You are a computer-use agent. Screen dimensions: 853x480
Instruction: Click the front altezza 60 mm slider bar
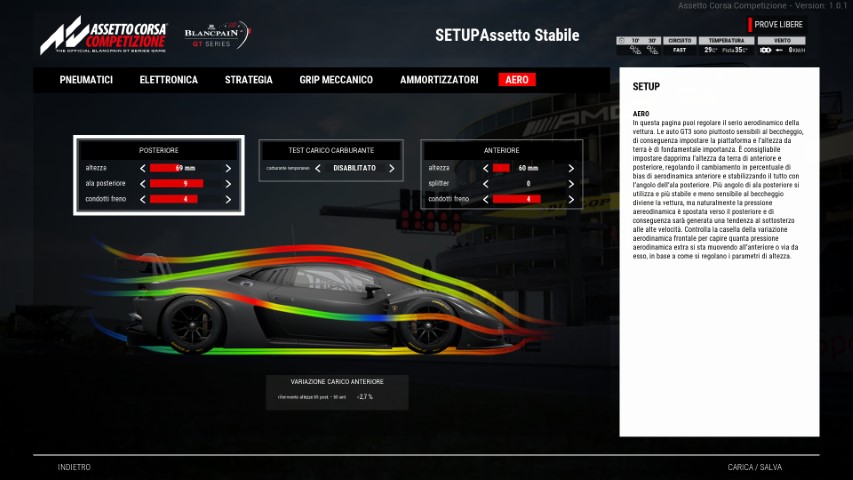pos(528,168)
